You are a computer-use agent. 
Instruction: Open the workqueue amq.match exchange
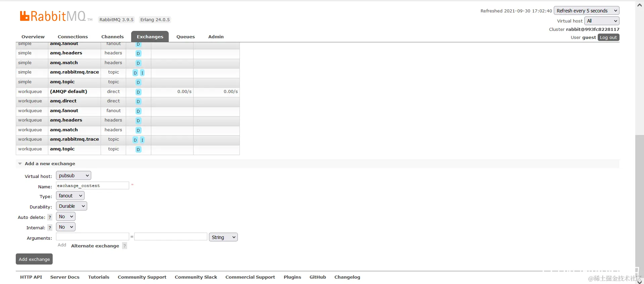pos(64,130)
